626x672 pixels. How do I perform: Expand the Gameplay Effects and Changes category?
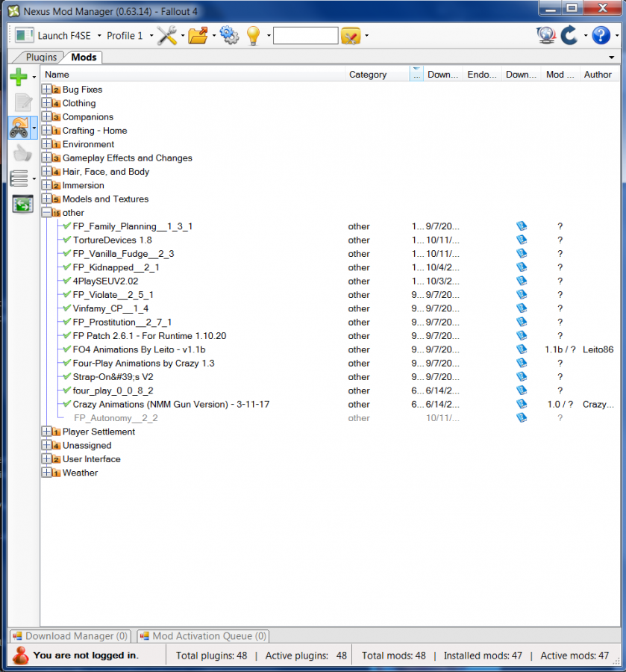click(x=46, y=158)
